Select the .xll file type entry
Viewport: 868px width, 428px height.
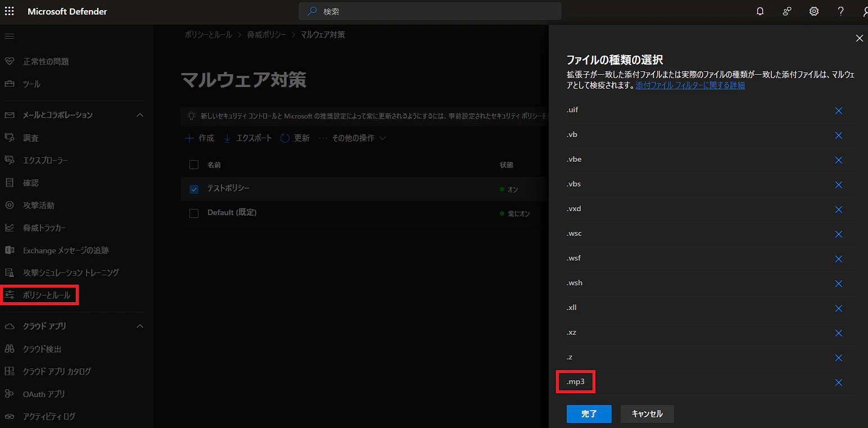[572, 308]
